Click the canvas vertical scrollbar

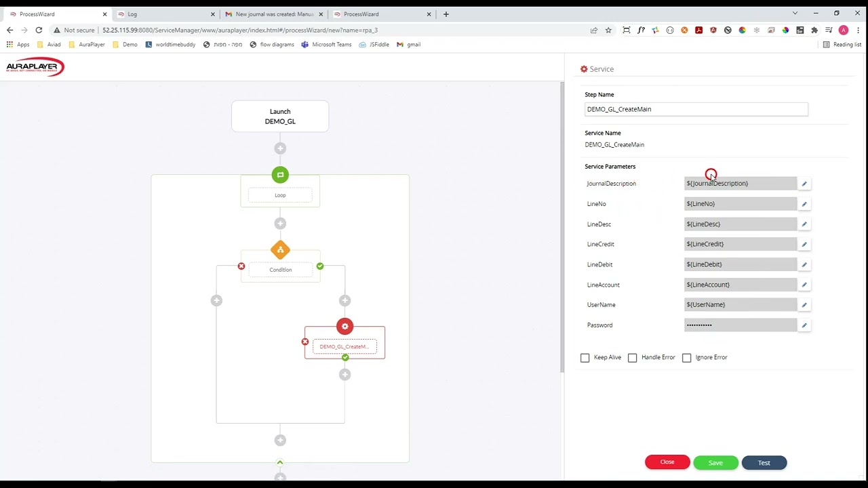tap(561, 227)
